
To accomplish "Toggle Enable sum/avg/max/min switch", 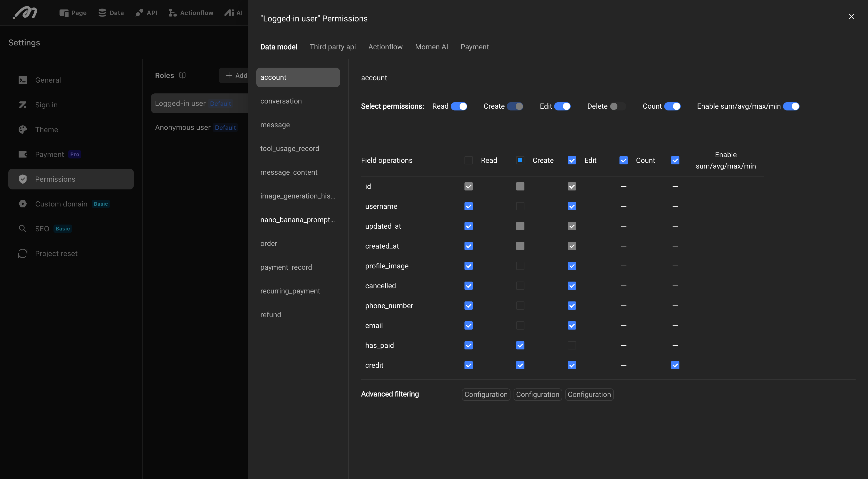I will [x=791, y=106].
